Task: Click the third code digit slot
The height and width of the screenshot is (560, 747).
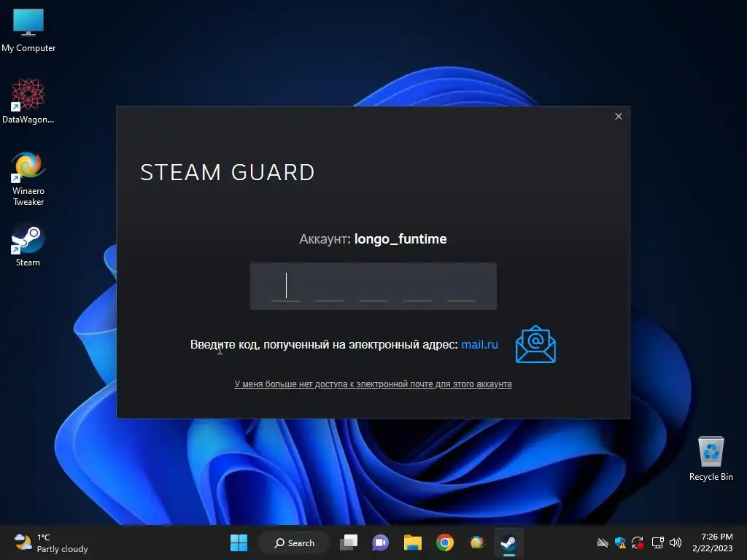Action: 373,286
